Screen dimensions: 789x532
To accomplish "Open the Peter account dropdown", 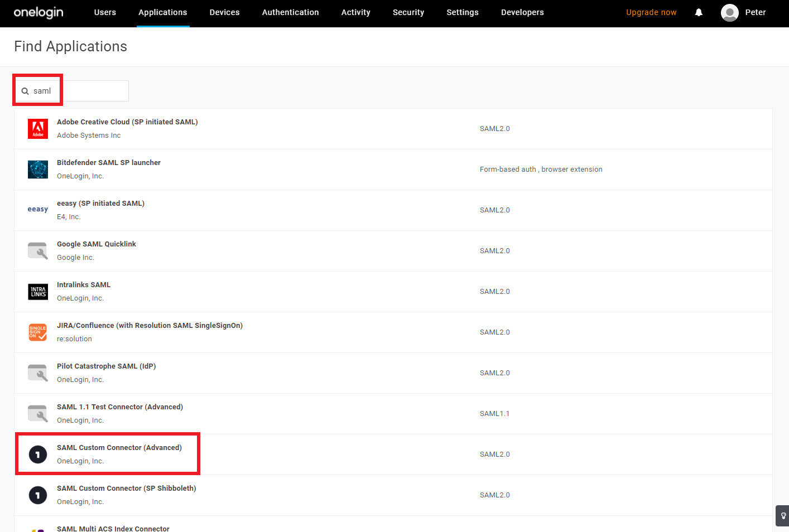I will (x=755, y=12).
